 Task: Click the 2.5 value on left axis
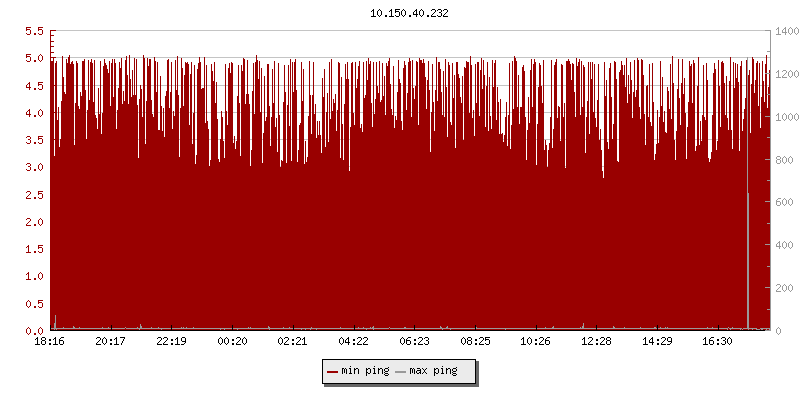pyautogui.click(x=33, y=194)
